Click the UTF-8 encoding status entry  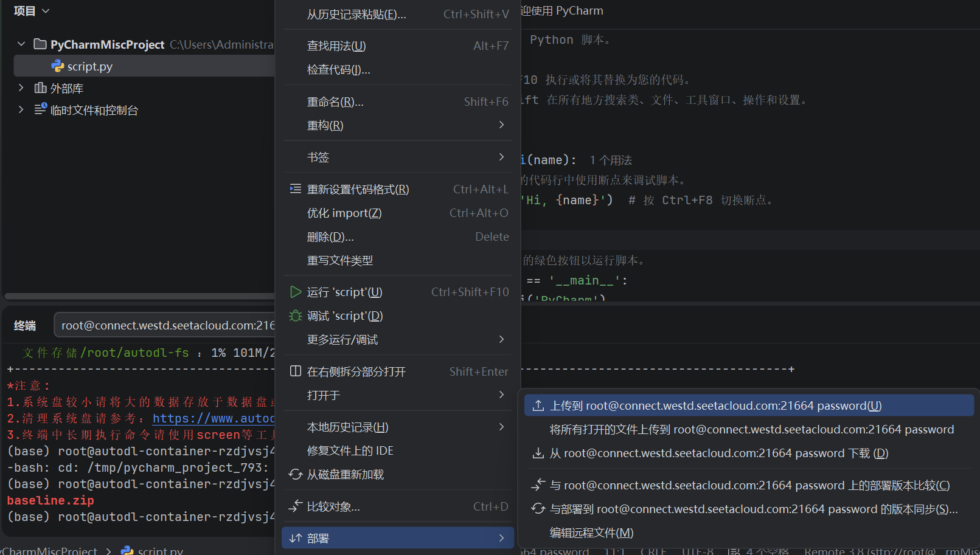697,551
